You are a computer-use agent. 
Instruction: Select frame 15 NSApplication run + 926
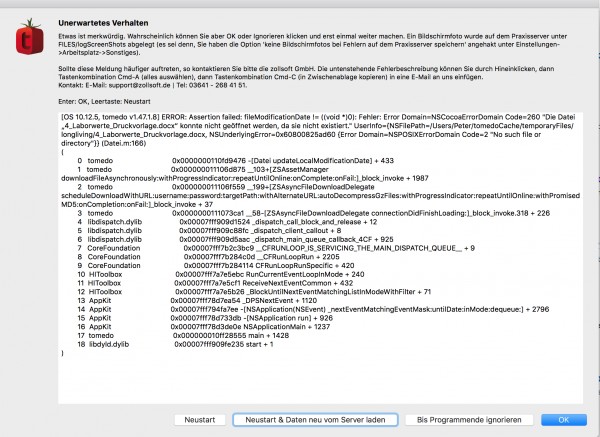coord(205,318)
